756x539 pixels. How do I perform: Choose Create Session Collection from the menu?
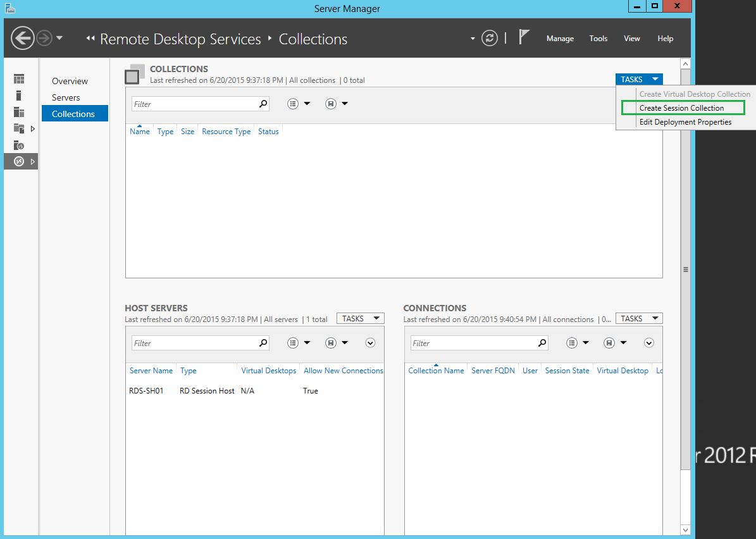682,108
